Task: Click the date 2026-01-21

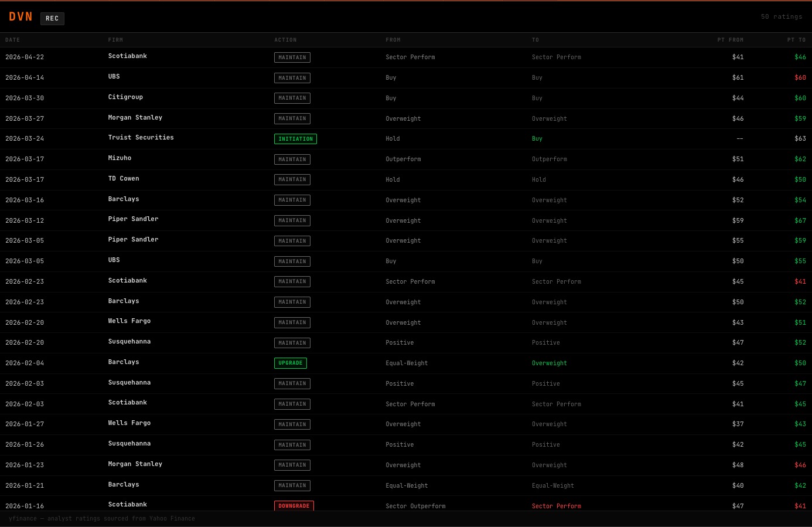Action: (x=25, y=486)
